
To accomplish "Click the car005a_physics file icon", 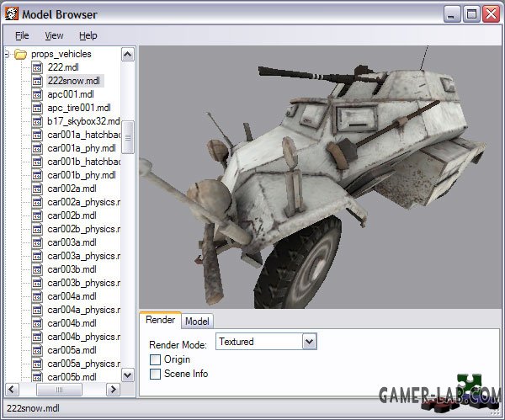I will (x=37, y=364).
